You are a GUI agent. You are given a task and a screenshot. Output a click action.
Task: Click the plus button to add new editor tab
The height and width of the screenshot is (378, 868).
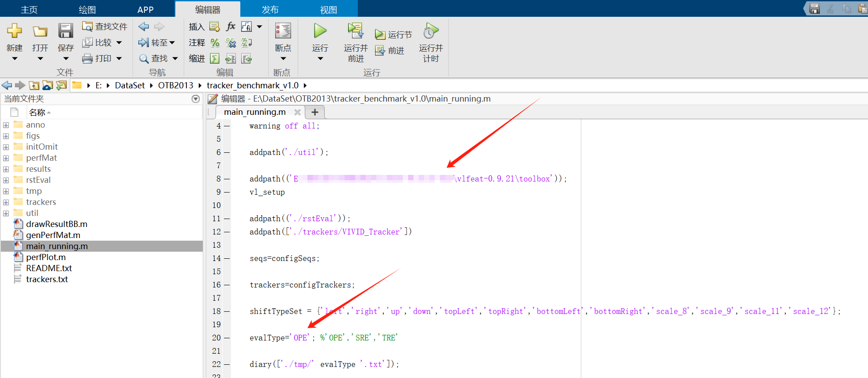tap(315, 112)
